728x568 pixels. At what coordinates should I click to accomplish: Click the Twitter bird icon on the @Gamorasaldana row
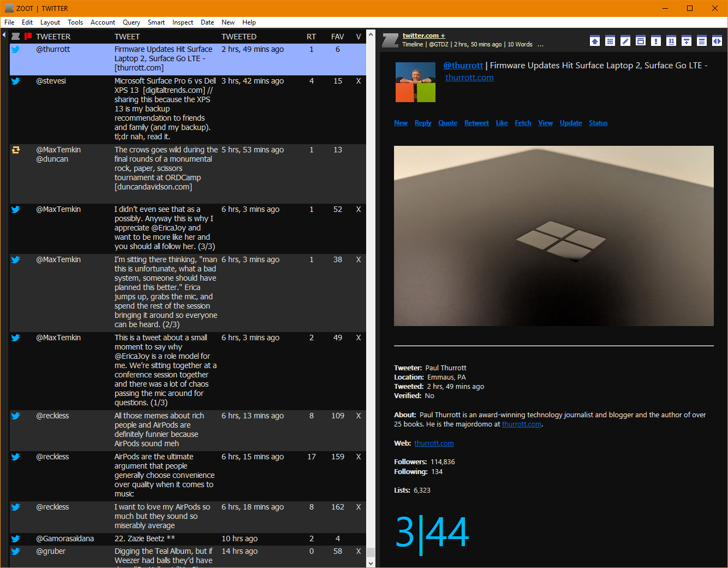tap(16, 539)
